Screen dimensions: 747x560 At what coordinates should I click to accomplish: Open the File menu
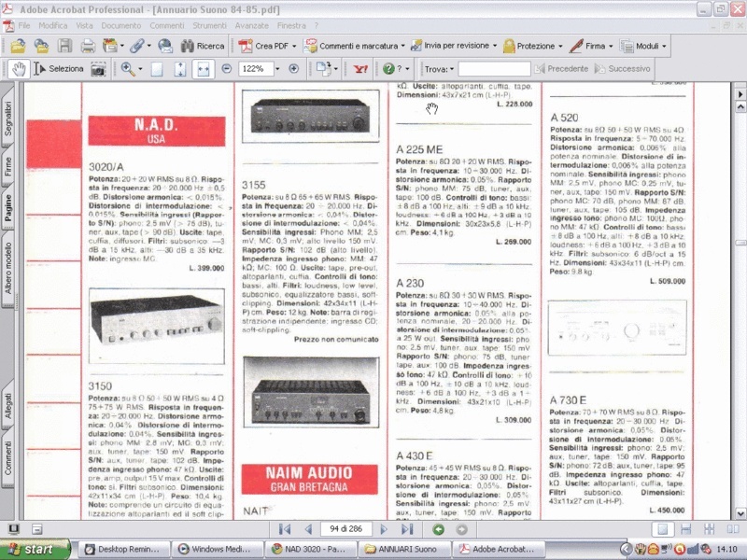pyautogui.click(x=24, y=26)
